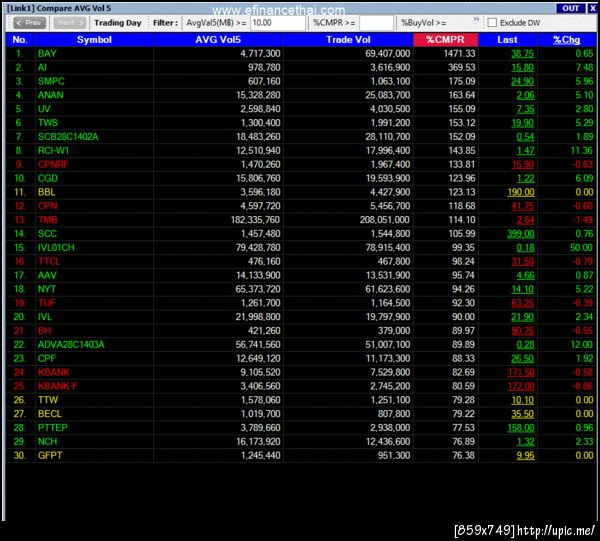Click TMB trade volume 208,051,000
Viewport: 600px width, 541px height.
tap(385, 220)
